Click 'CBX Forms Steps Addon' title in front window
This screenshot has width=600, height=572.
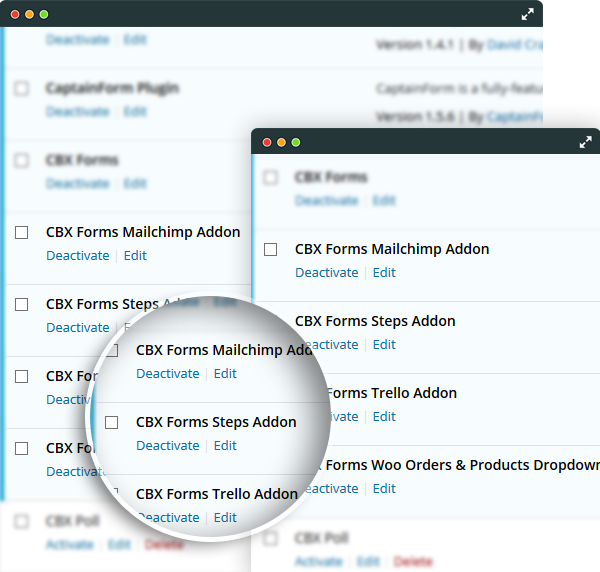[375, 321]
